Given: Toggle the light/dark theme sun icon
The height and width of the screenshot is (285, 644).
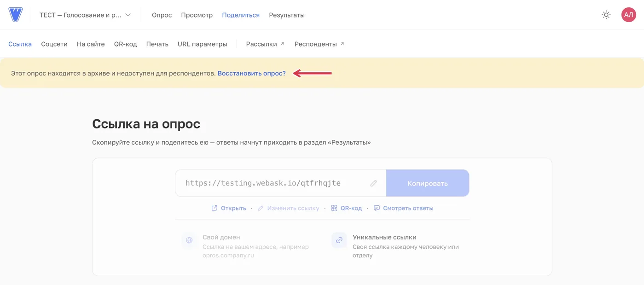Looking at the screenshot, I should coord(606,15).
